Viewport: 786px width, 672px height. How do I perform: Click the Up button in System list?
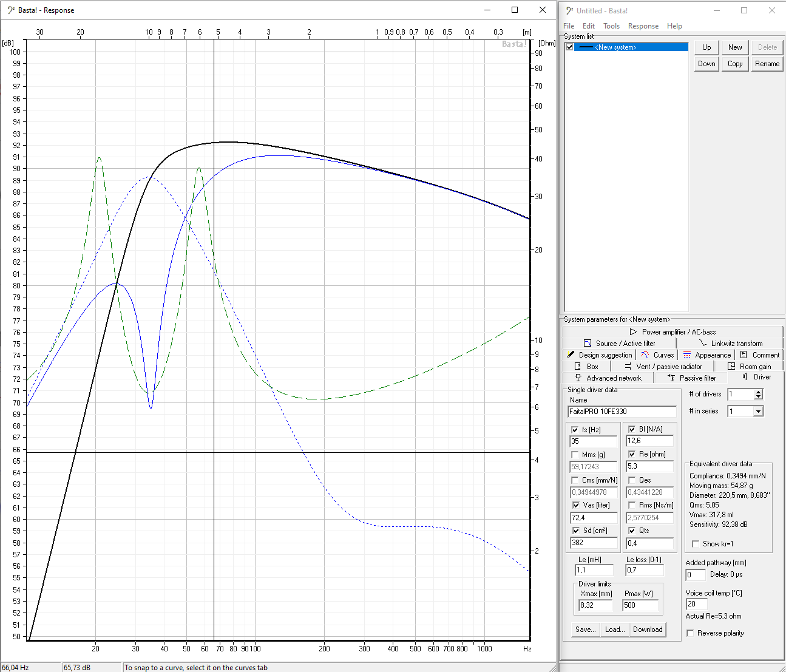pos(706,47)
